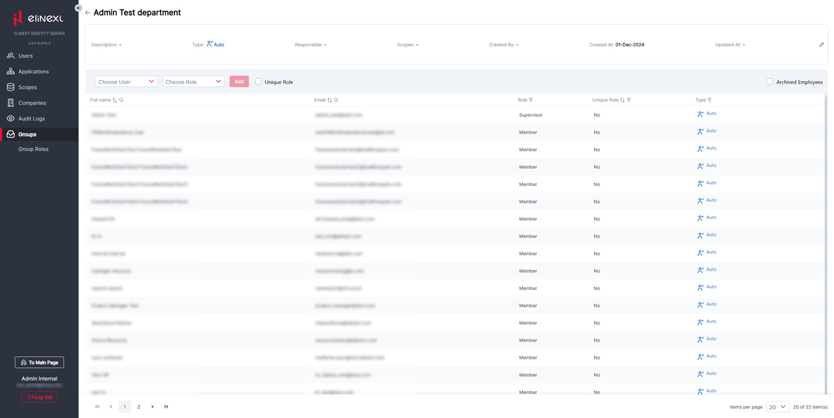The image size is (834, 418).
Task: Sort the table by Email column
Action: click(329, 100)
